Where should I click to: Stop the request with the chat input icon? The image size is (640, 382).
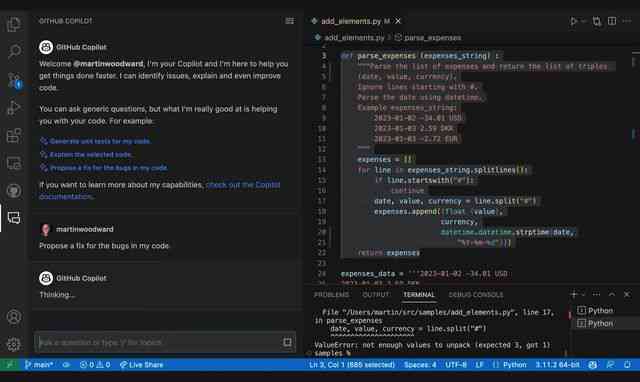[x=287, y=342]
